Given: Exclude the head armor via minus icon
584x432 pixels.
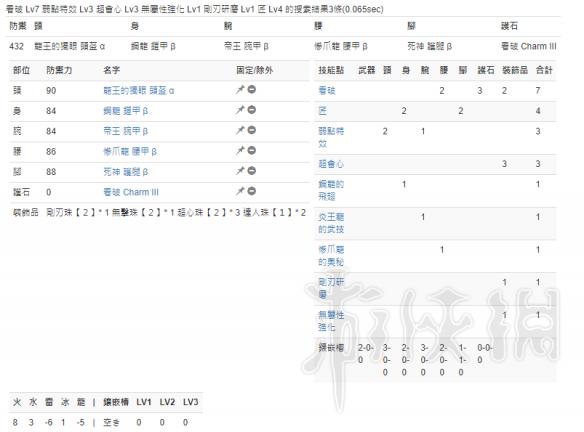Looking at the screenshot, I should (x=252, y=90).
